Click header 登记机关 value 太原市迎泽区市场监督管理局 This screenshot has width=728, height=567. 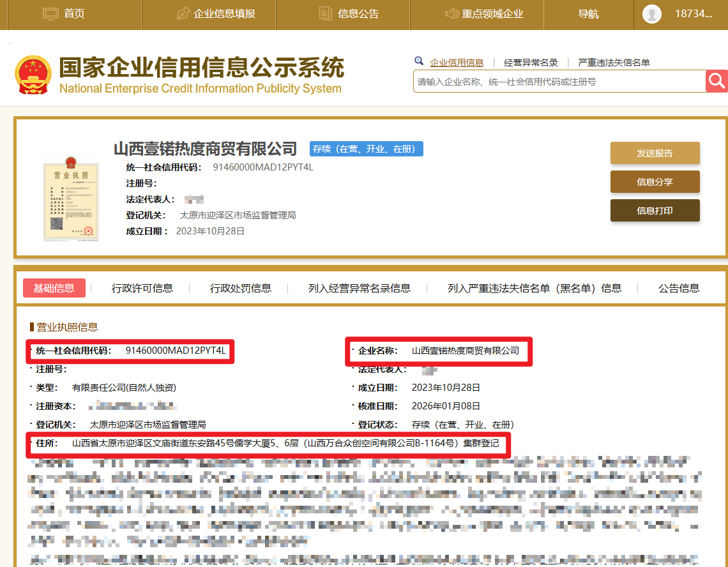point(238,215)
